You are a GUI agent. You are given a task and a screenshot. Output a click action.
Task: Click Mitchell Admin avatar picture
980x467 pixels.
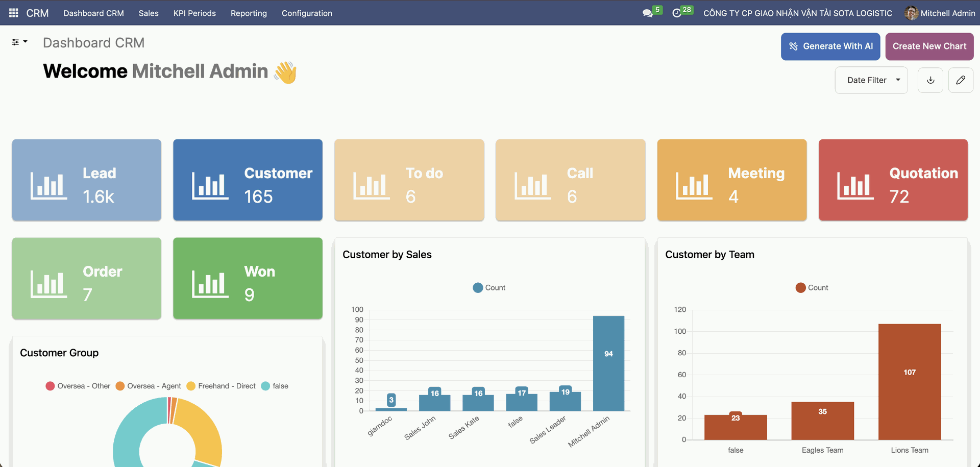pos(911,13)
